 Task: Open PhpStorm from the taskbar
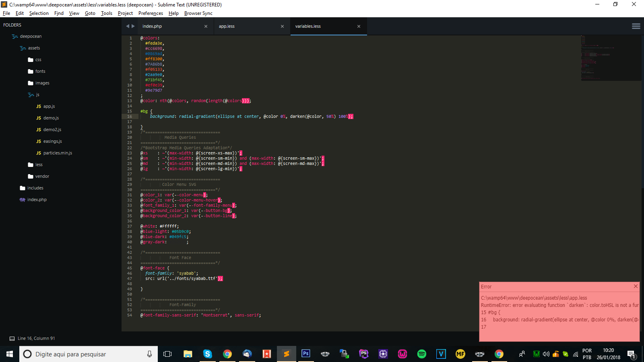(364, 354)
